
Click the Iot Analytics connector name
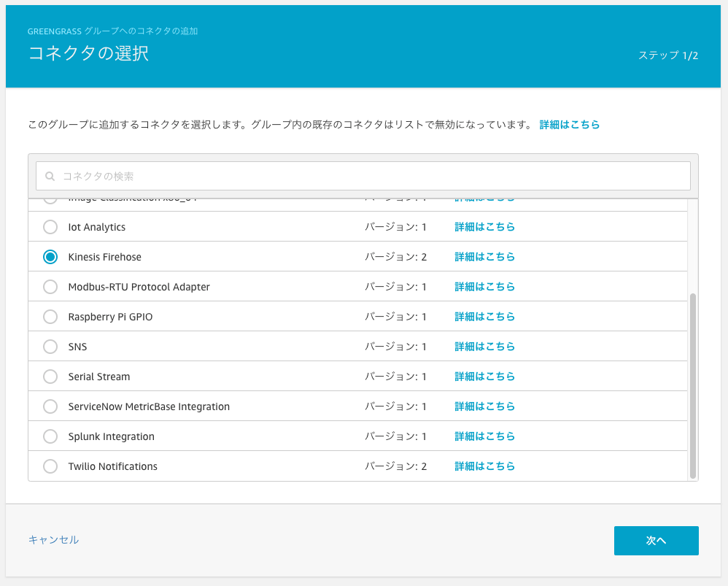96,227
